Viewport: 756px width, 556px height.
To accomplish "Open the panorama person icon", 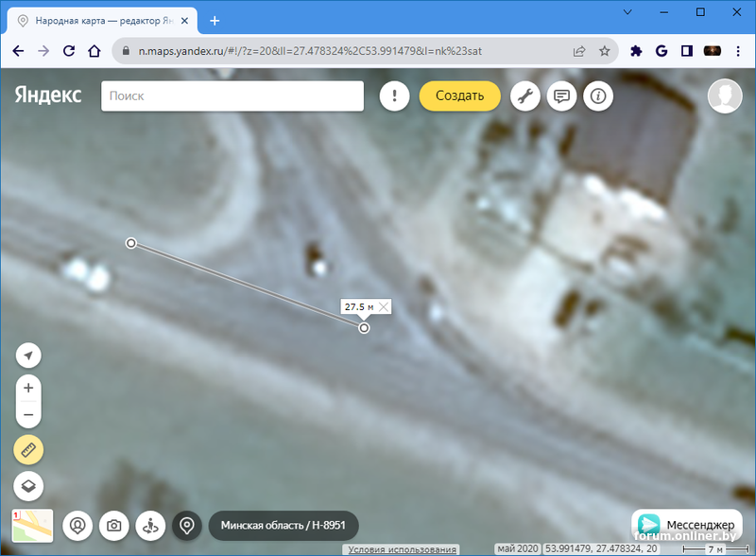I will pyautogui.click(x=150, y=526).
